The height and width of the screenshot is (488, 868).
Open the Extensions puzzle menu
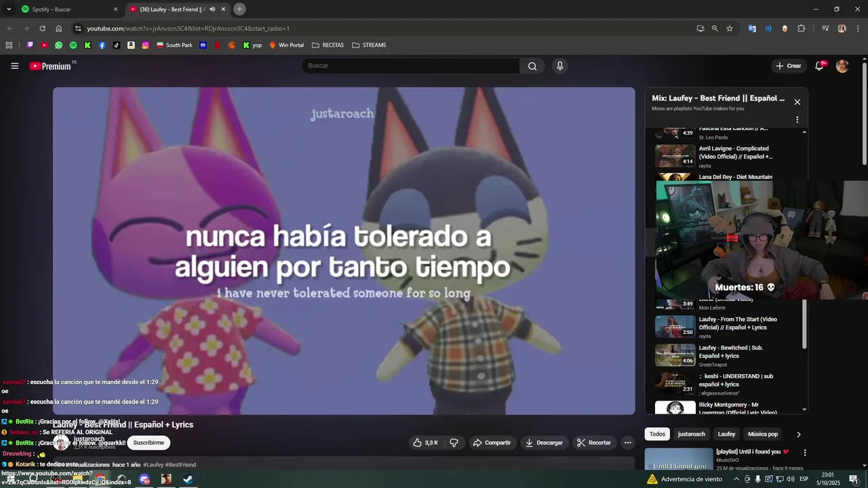coord(802,28)
